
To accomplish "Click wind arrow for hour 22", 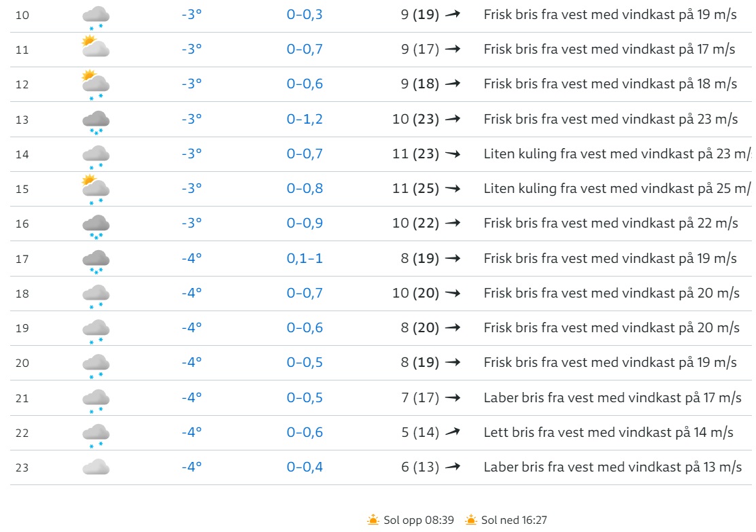I will coord(452,432).
